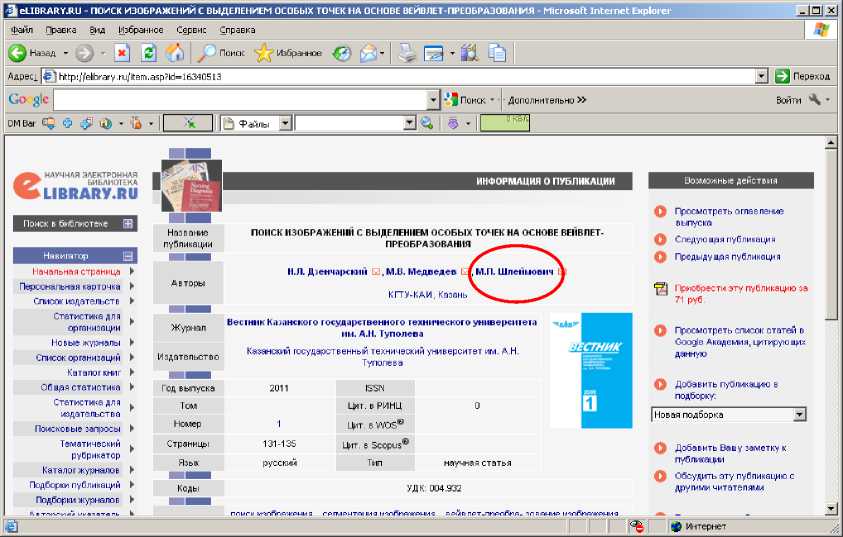Open the Новая подборка dropdown

click(x=799, y=414)
